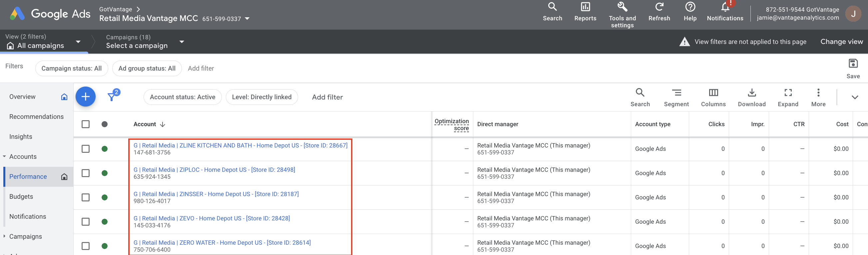
Task: Go to Budgets in the sidebar
Action: [x=21, y=197]
